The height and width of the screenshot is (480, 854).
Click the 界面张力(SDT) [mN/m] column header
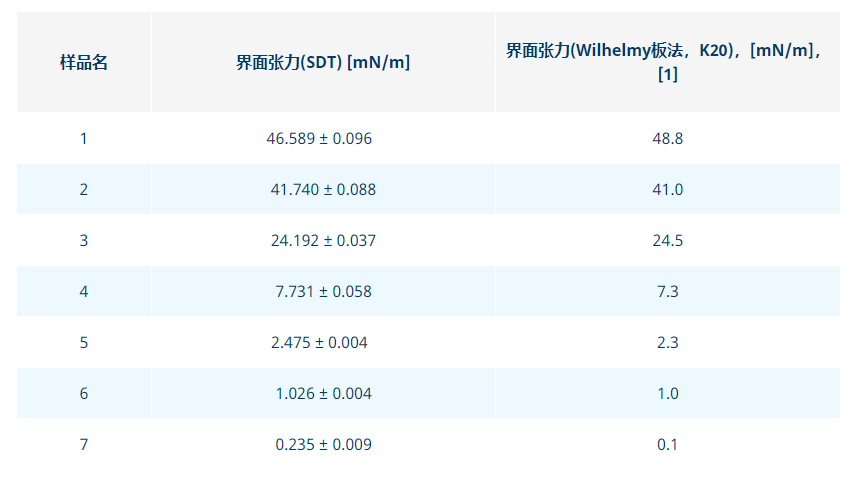coord(323,62)
